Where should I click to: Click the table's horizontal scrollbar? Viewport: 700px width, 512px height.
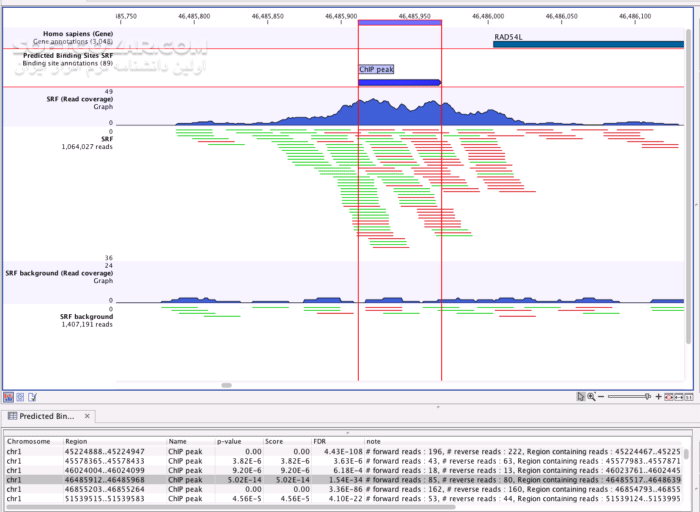(230, 507)
